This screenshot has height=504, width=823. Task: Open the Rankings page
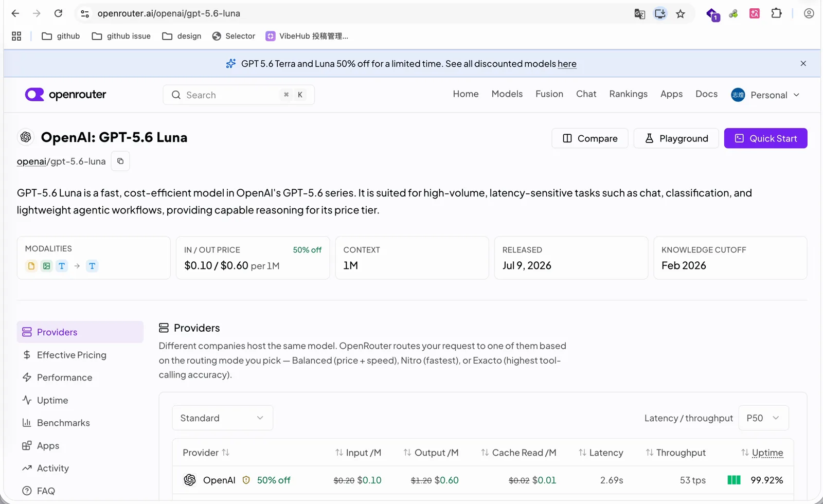click(x=628, y=94)
